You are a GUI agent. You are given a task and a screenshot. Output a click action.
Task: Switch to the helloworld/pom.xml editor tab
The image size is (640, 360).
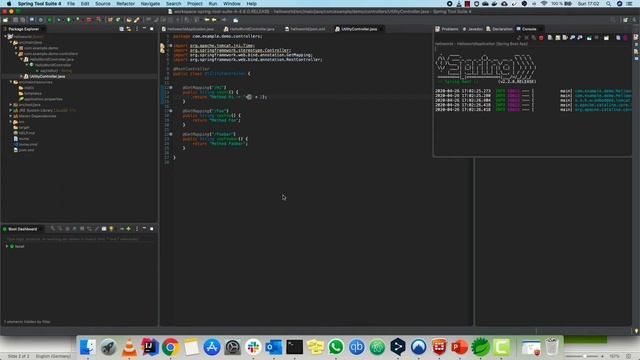pos(308,29)
